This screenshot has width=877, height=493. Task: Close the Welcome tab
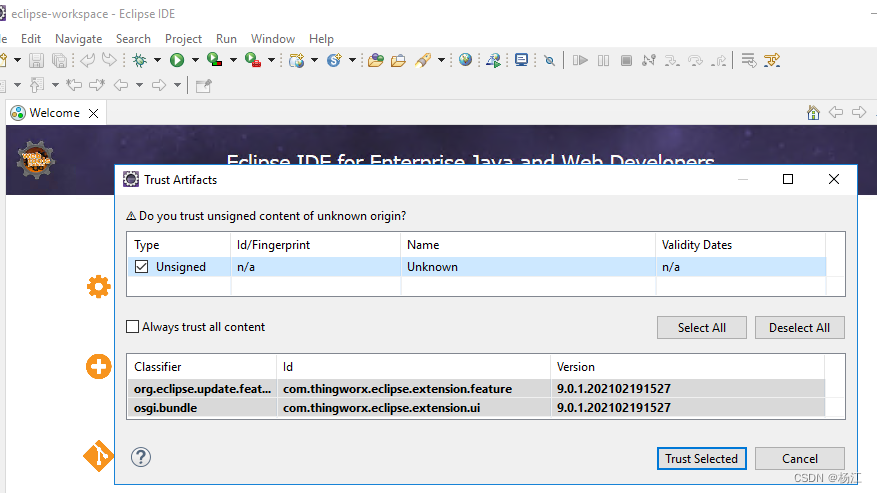(94, 114)
